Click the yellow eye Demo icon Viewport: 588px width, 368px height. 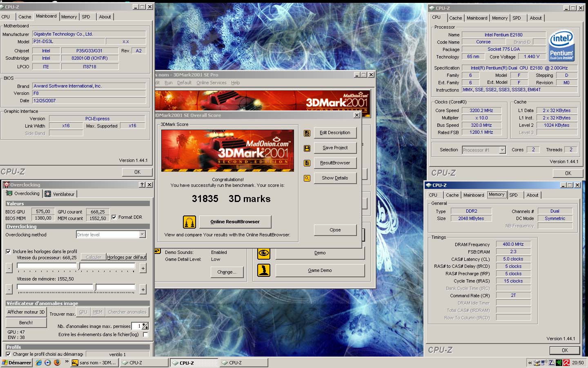click(264, 253)
